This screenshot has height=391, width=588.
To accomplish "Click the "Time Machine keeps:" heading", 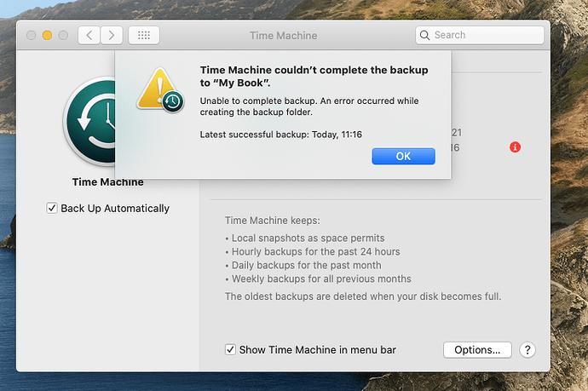I will click(273, 221).
